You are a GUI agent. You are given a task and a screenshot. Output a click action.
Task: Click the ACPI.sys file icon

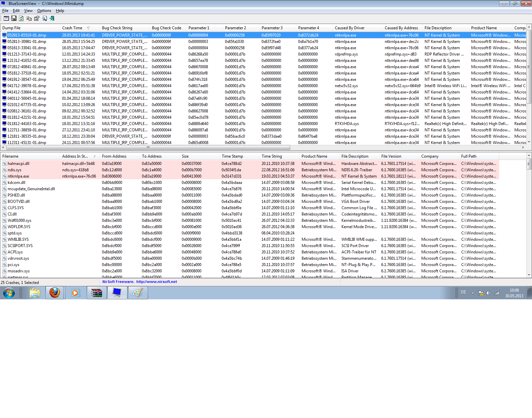pos(5,252)
